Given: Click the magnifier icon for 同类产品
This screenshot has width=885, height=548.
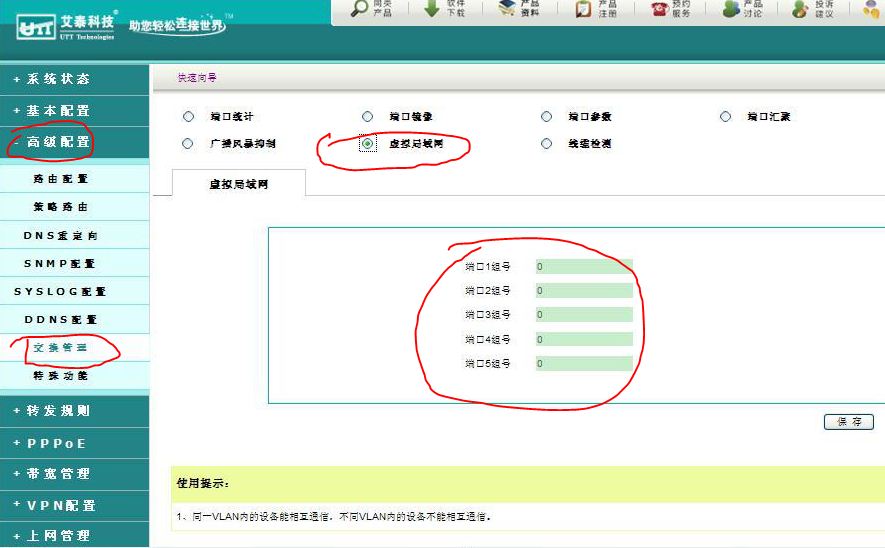Looking at the screenshot, I should tap(360, 8).
